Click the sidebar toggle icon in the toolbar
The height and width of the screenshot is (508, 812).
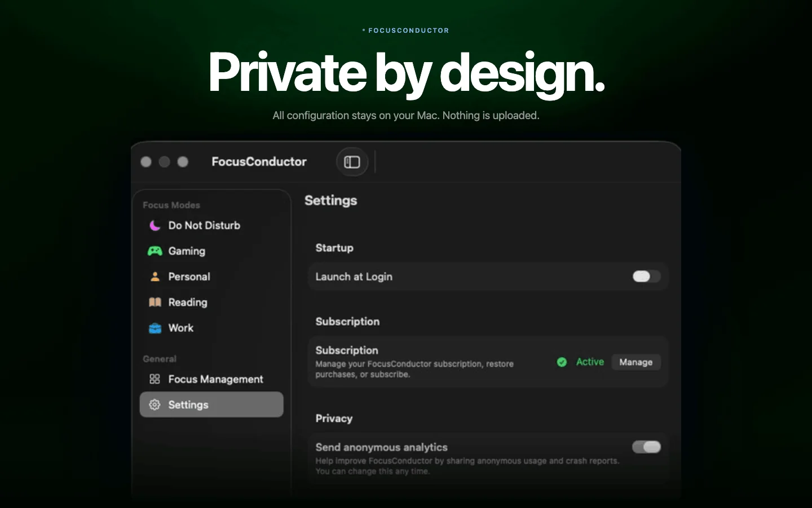tap(352, 162)
